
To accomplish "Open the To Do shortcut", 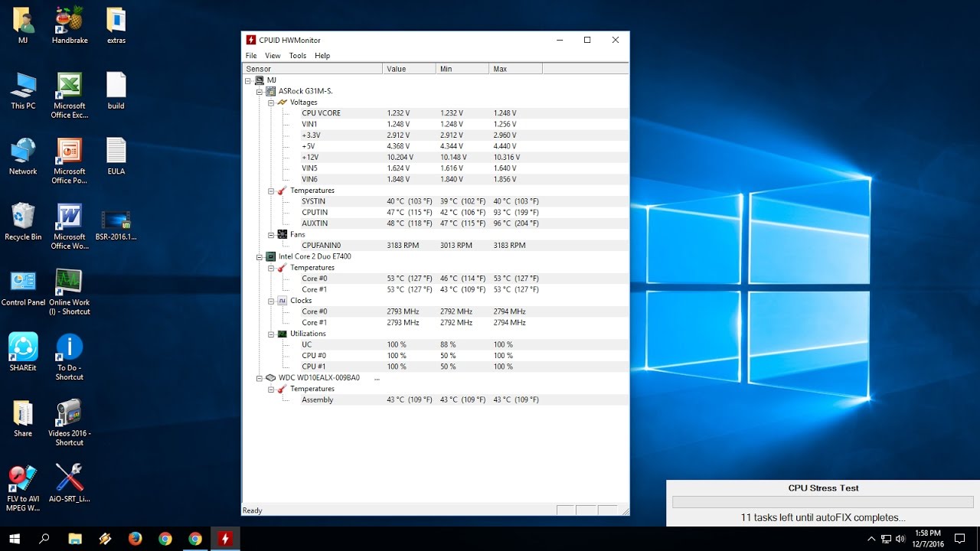I will [x=70, y=357].
